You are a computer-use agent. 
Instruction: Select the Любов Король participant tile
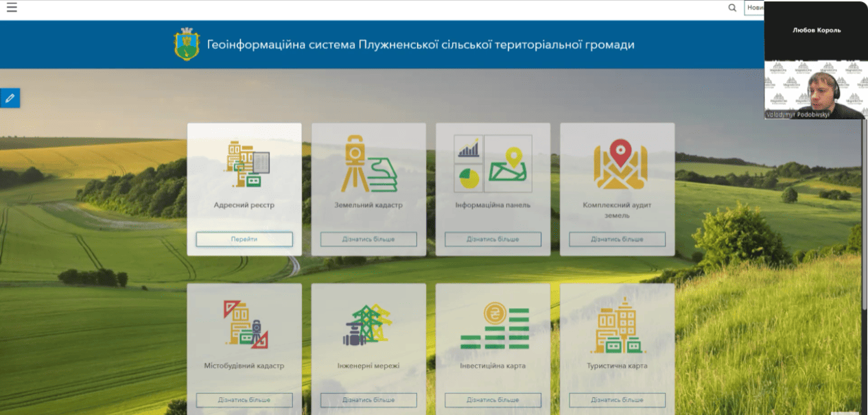(816, 30)
